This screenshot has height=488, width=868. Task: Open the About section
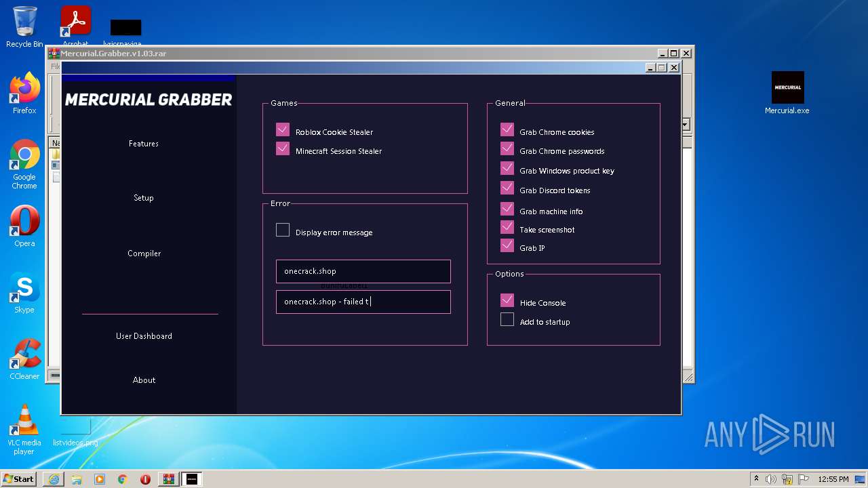click(x=144, y=380)
